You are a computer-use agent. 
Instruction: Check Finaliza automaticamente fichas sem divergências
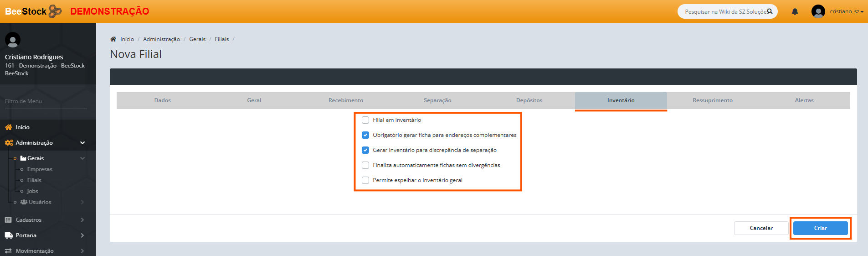click(x=365, y=165)
